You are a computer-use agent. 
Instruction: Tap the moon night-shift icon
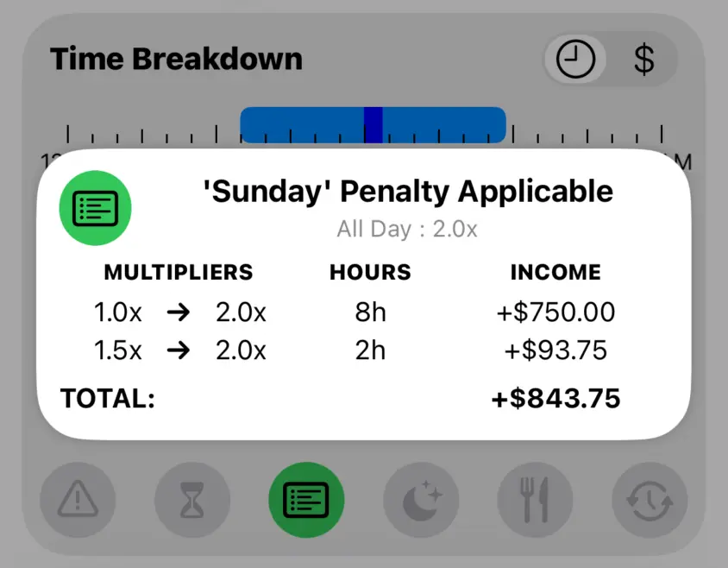421,501
